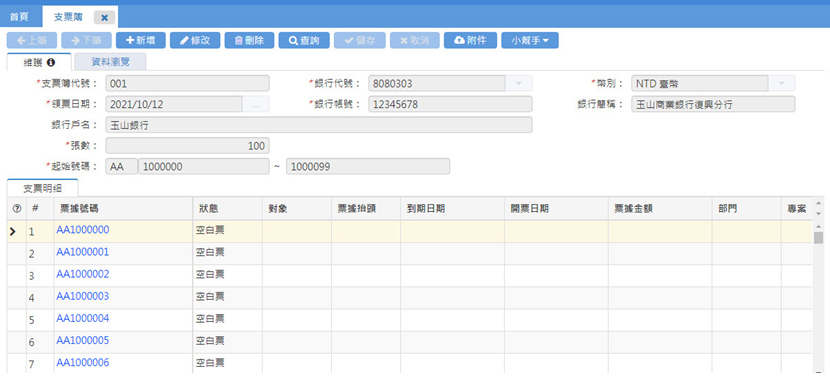Click the 領票日期 field 2021/10/12
The height and width of the screenshot is (385, 830).
tap(174, 104)
